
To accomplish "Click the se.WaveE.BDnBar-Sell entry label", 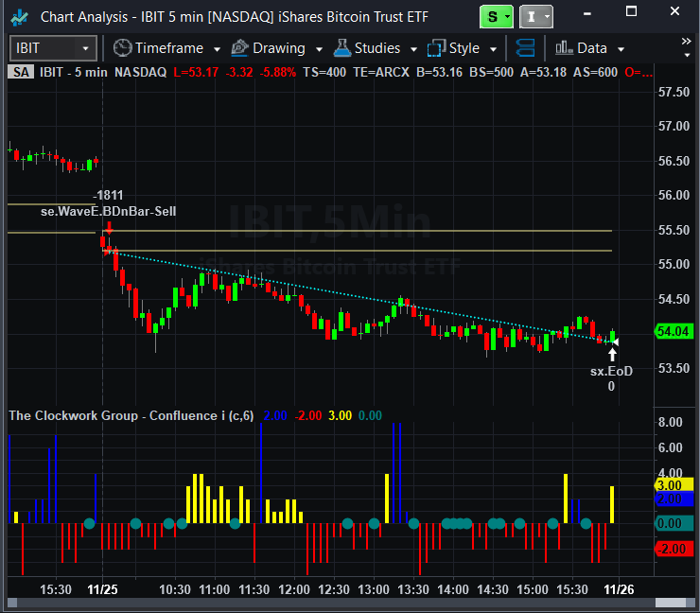I will (109, 211).
